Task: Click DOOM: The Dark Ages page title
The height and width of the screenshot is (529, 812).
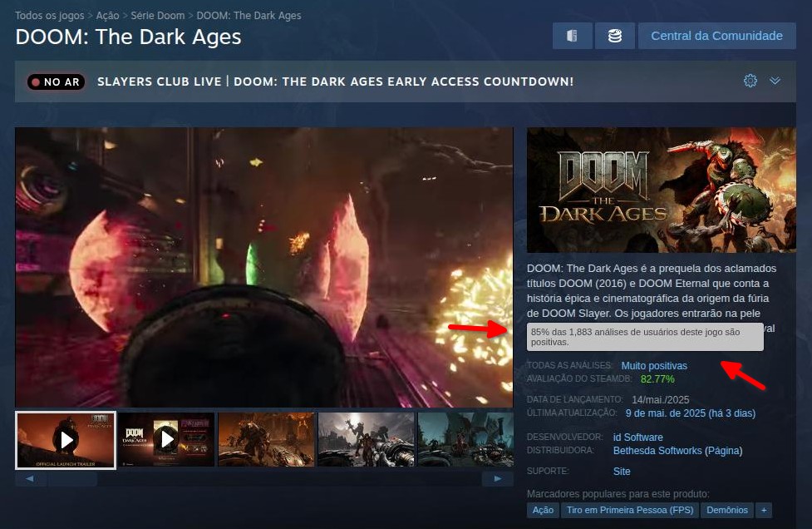Action: coord(129,37)
